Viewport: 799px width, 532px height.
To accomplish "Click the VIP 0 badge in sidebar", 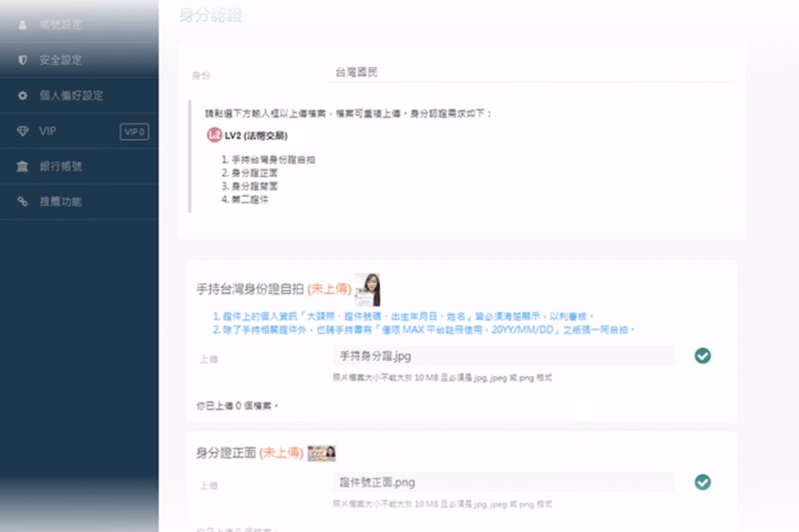I will 134,132.
